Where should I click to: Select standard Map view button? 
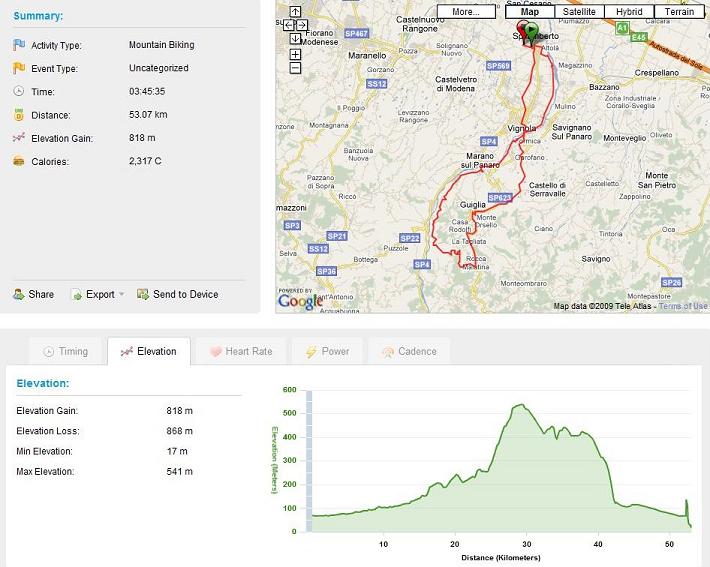pyautogui.click(x=529, y=12)
